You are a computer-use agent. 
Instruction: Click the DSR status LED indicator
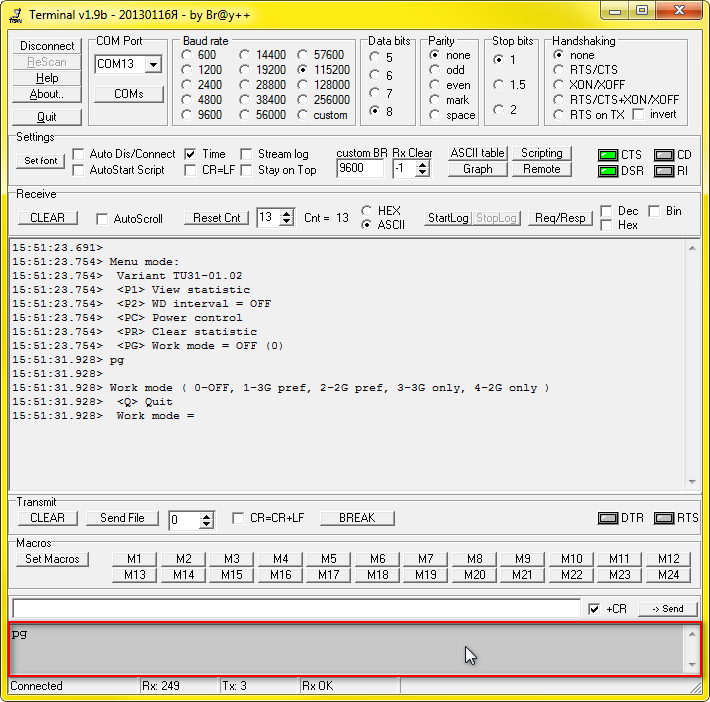(608, 171)
